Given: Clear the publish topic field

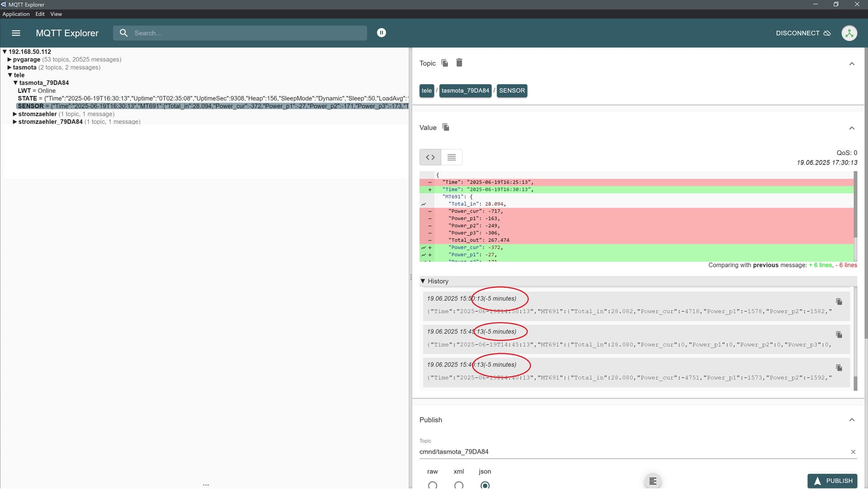Looking at the screenshot, I should pos(853,452).
